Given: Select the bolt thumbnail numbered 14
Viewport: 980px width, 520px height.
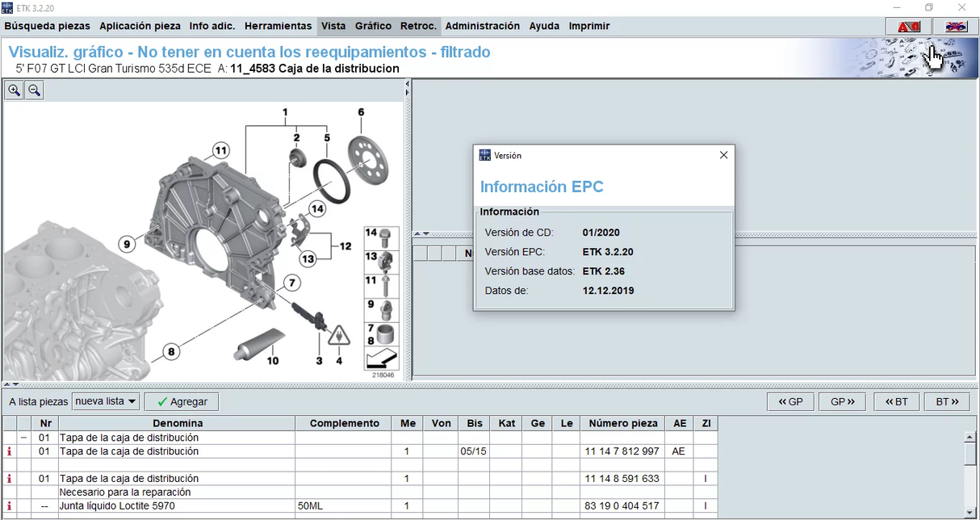Looking at the screenshot, I should (x=382, y=237).
